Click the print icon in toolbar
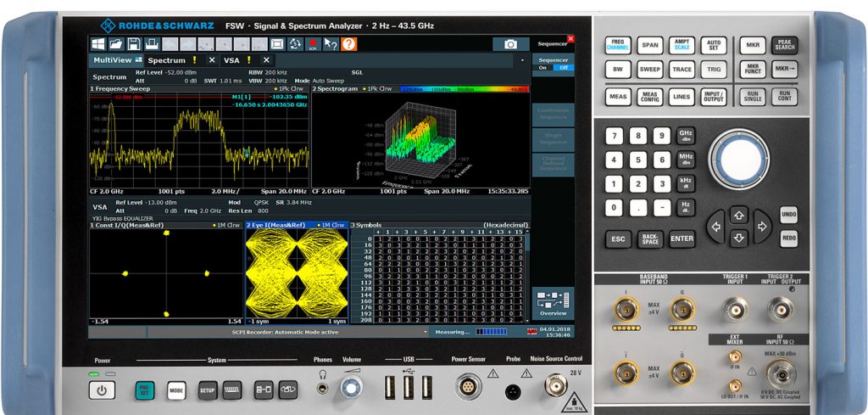The width and height of the screenshot is (868, 415). [152, 44]
